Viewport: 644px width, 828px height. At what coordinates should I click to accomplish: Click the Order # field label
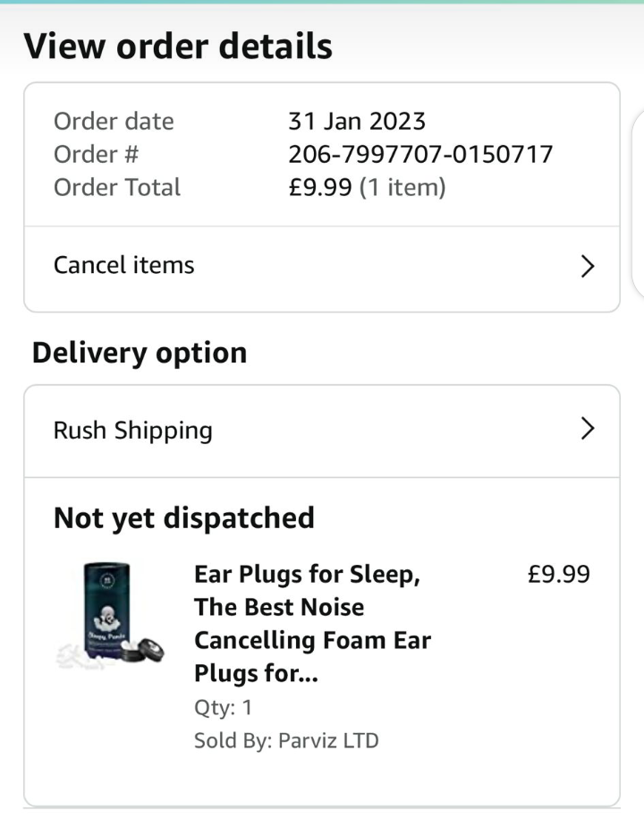[x=96, y=154]
